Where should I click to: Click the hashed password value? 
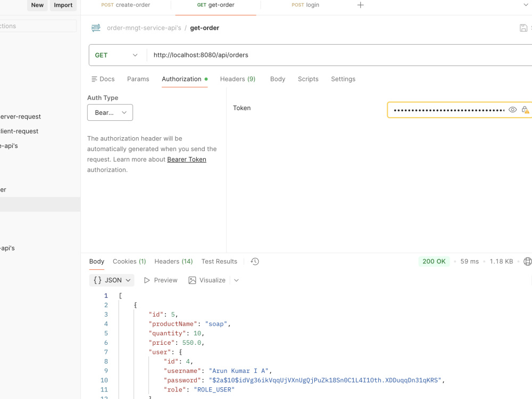(325, 380)
